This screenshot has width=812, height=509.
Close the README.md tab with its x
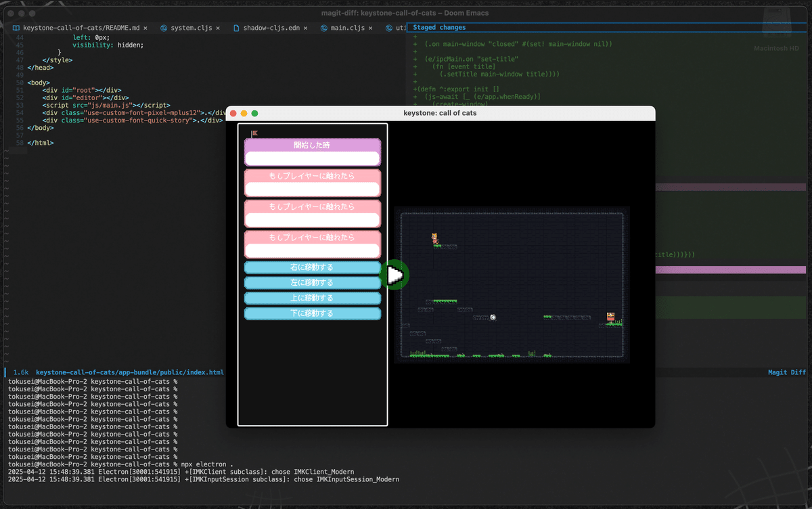coord(145,28)
